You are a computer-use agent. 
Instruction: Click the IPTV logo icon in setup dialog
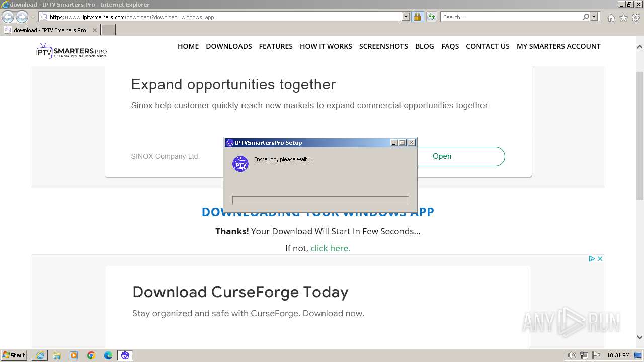240,164
